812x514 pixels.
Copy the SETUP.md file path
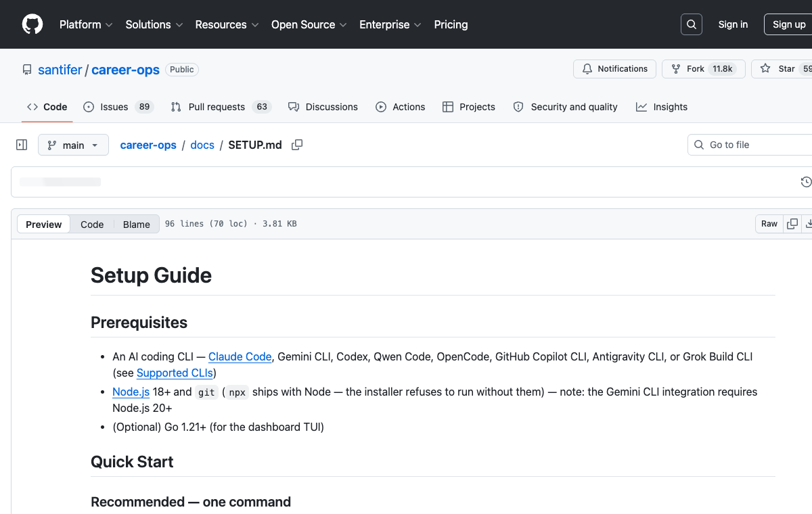tap(297, 145)
